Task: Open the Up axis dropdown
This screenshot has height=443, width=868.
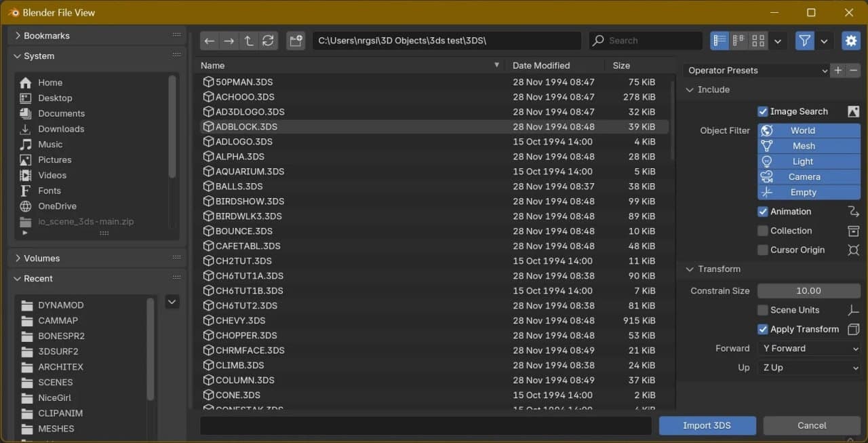Action: pyautogui.click(x=809, y=368)
